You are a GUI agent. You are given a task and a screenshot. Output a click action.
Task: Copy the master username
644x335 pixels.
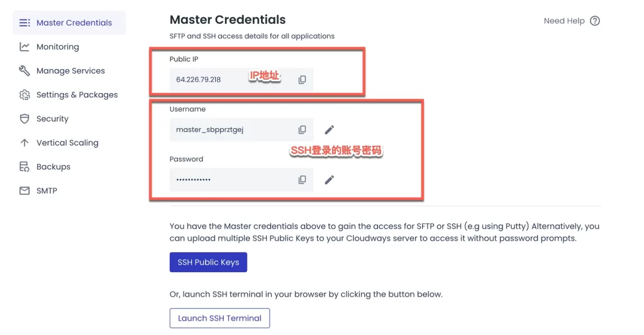coord(302,129)
